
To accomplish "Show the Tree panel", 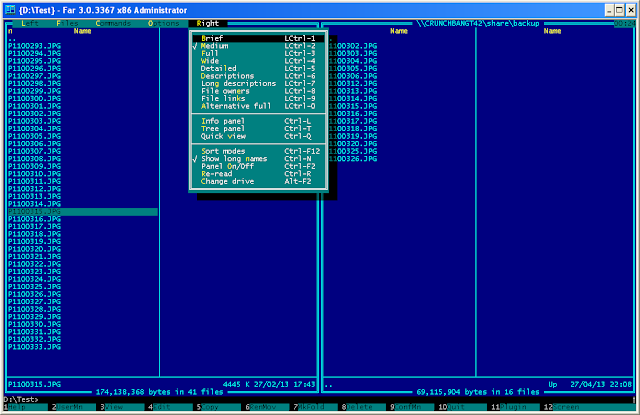I will 258,129.
